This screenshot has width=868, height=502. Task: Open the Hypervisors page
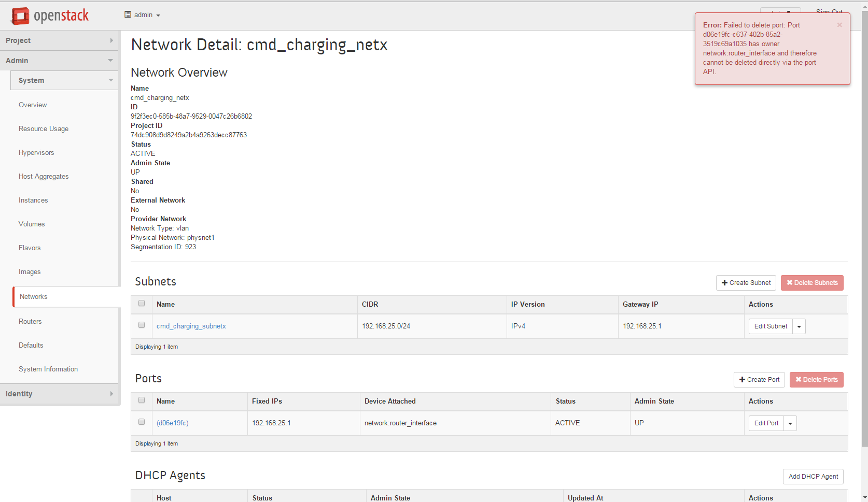click(x=36, y=153)
